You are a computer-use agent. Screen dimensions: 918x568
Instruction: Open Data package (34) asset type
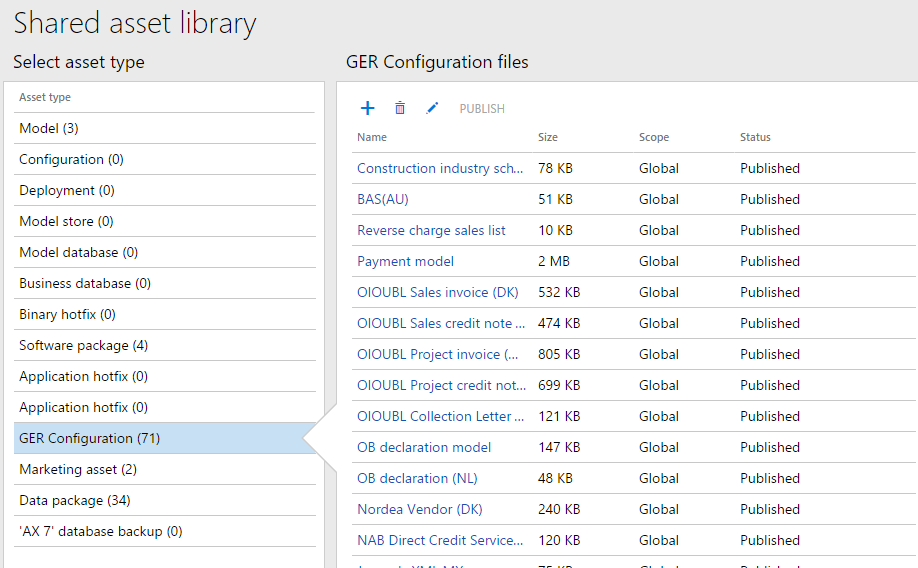75,500
